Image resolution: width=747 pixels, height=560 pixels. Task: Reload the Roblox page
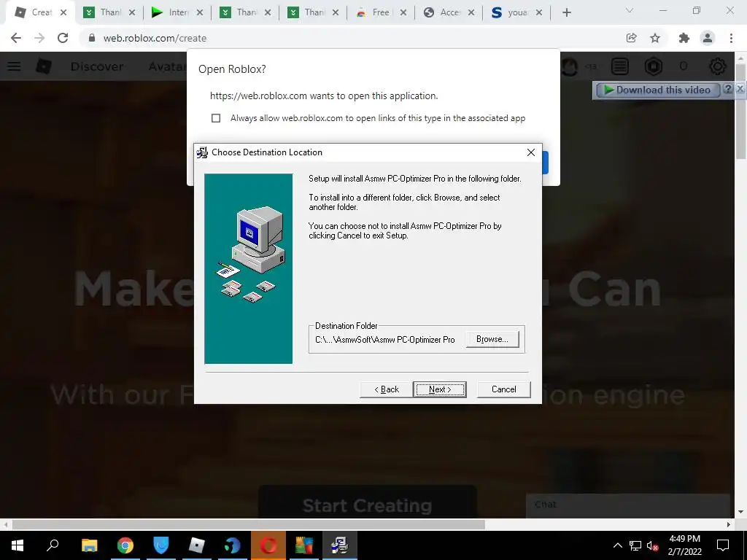click(x=63, y=38)
